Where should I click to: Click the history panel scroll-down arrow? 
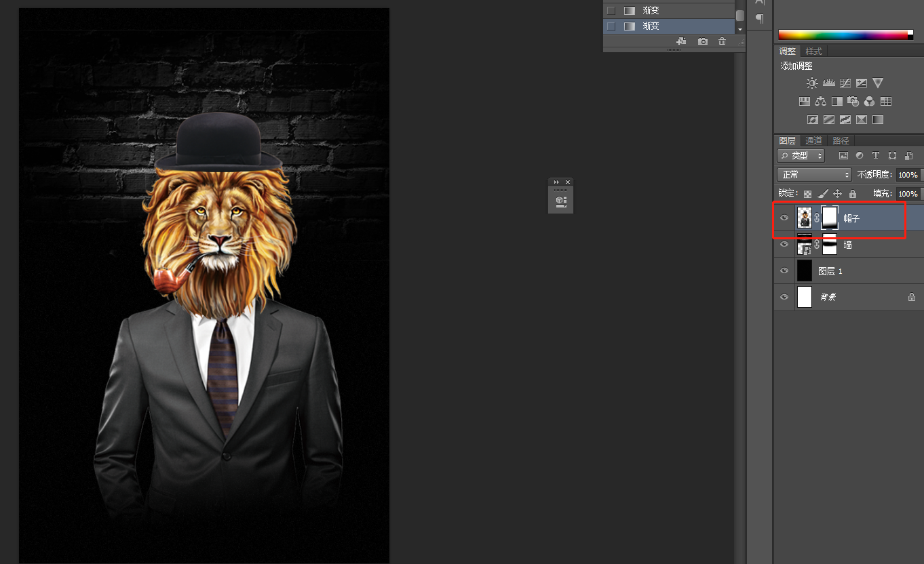(x=740, y=29)
